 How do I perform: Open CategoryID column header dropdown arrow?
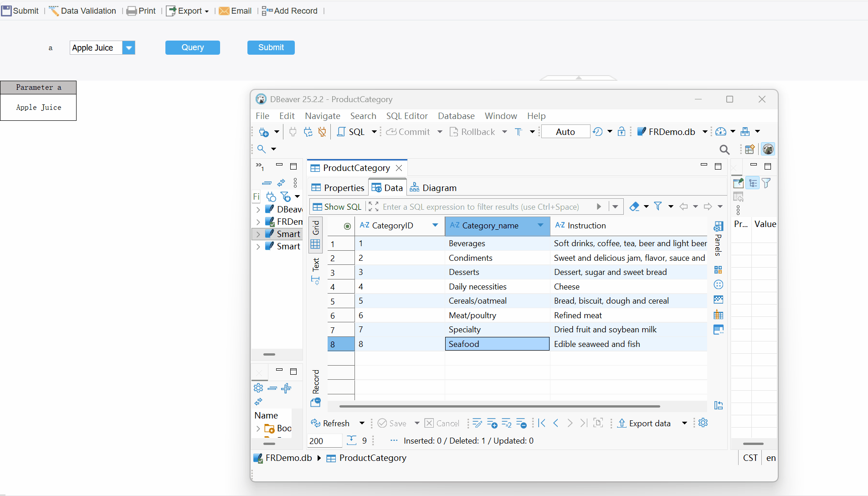435,225
